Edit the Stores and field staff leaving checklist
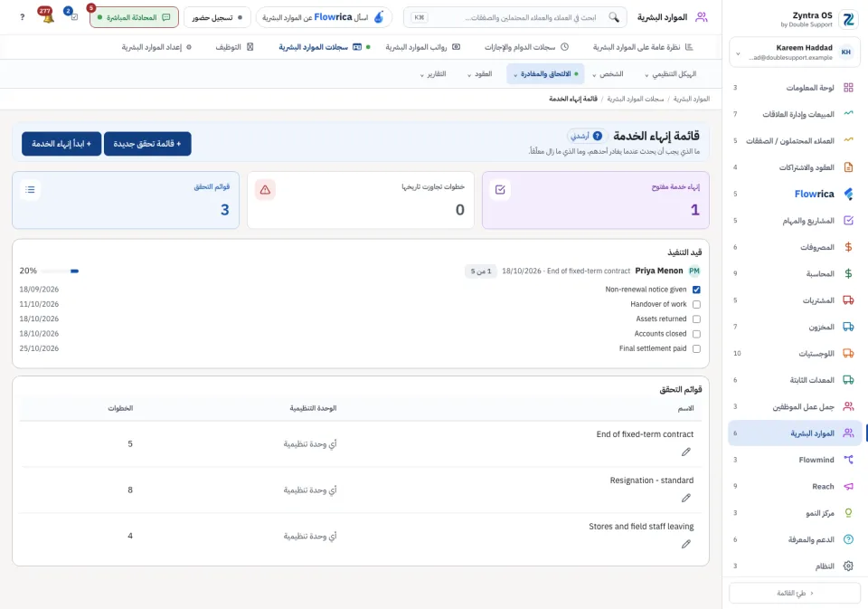 [686, 544]
